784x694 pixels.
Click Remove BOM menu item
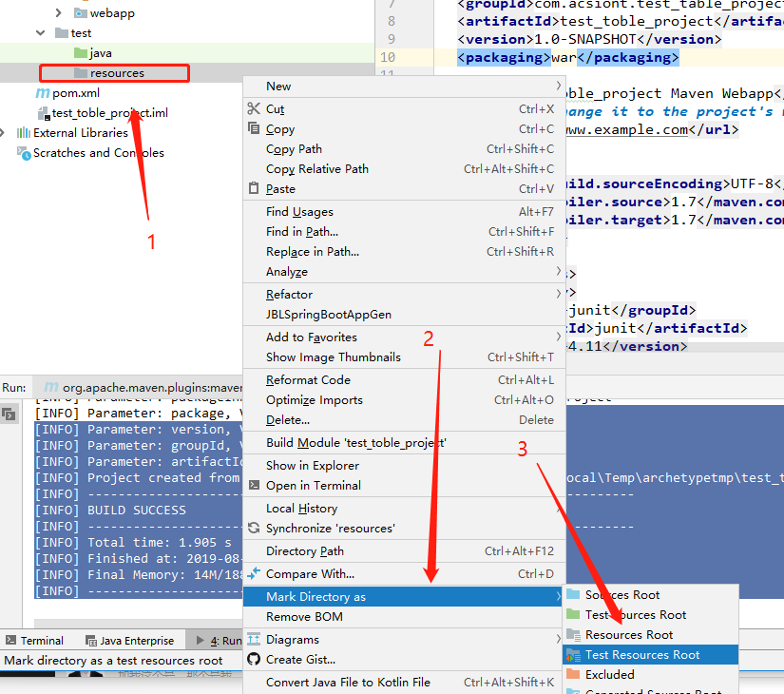click(x=404, y=616)
